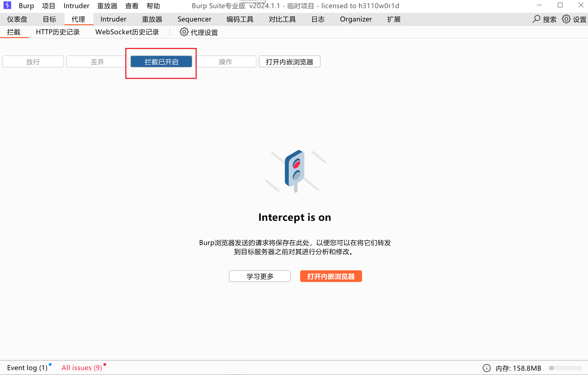Screen dimensions: 588x375
Task: Open settings via the gear icon
Action: pos(566,19)
